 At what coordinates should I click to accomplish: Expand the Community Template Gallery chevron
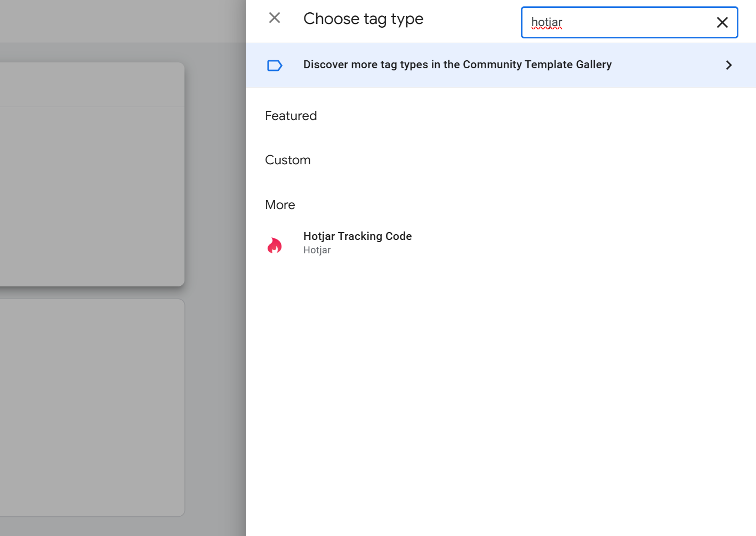point(729,65)
